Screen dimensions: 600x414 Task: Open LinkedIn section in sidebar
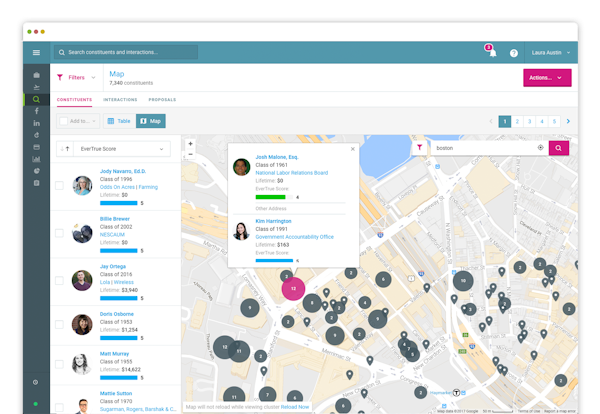coord(36,123)
